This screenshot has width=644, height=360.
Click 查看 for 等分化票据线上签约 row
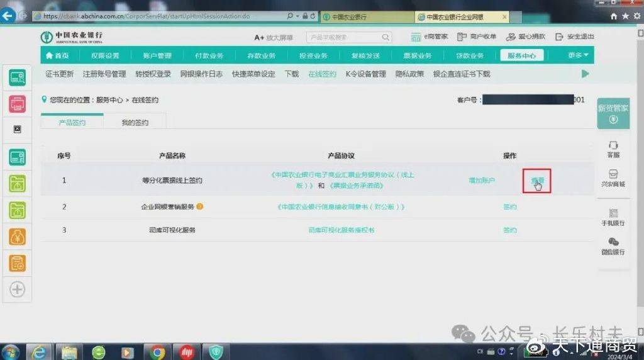(537, 181)
